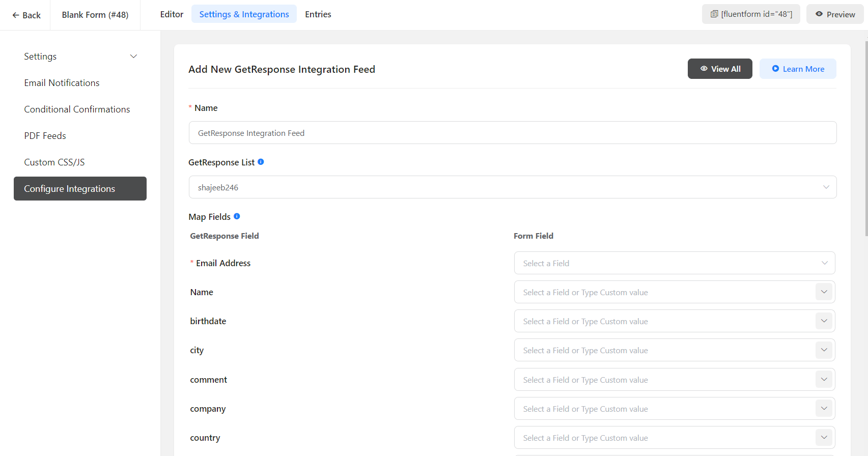
Task: Open the city field dropdown arrow
Action: tap(824, 350)
